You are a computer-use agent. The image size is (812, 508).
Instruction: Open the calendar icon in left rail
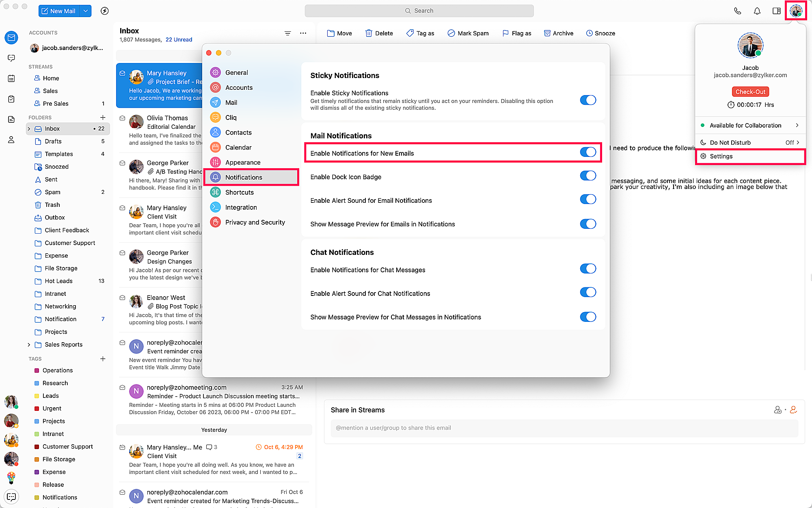[x=11, y=78]
